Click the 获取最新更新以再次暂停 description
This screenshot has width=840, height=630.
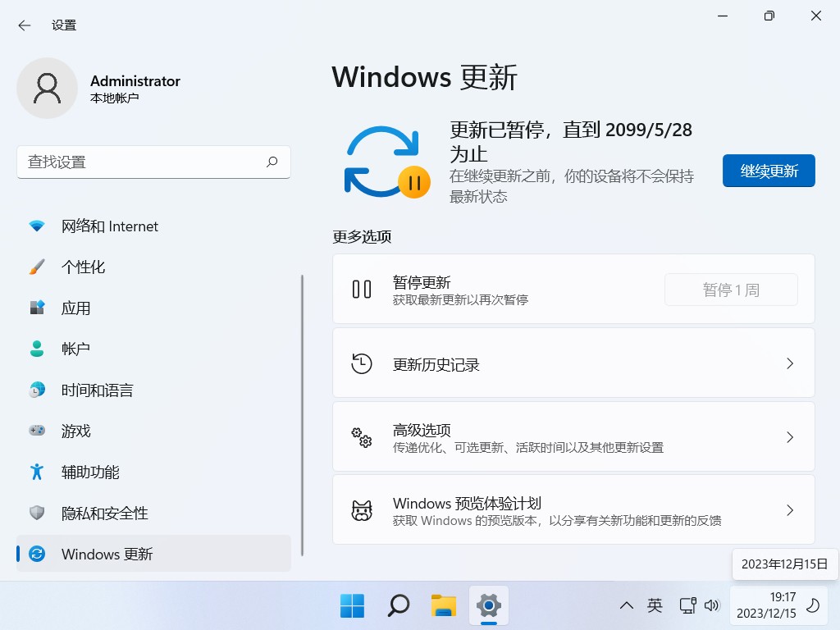(461, 300)
